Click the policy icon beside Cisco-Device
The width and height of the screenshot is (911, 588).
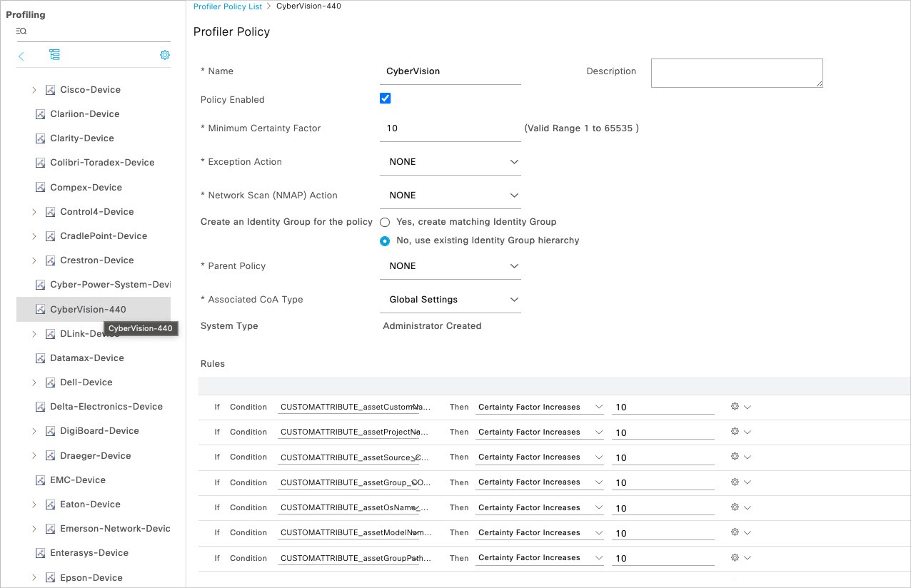click(49, 89)
